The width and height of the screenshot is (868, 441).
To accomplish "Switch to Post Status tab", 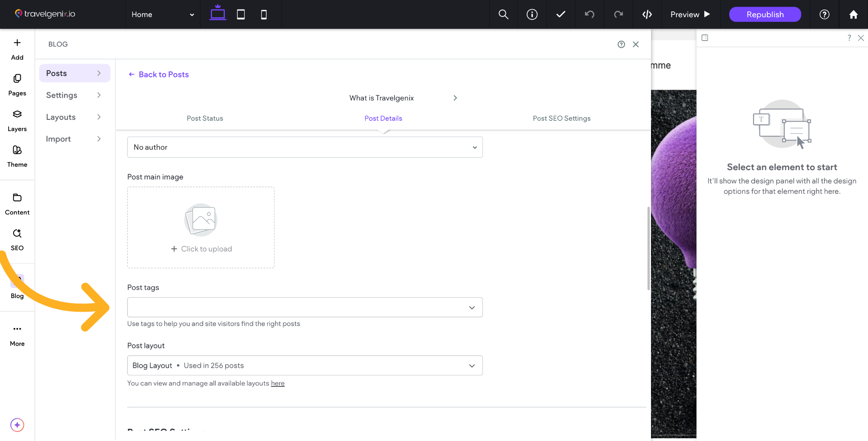I will [205, 119].
